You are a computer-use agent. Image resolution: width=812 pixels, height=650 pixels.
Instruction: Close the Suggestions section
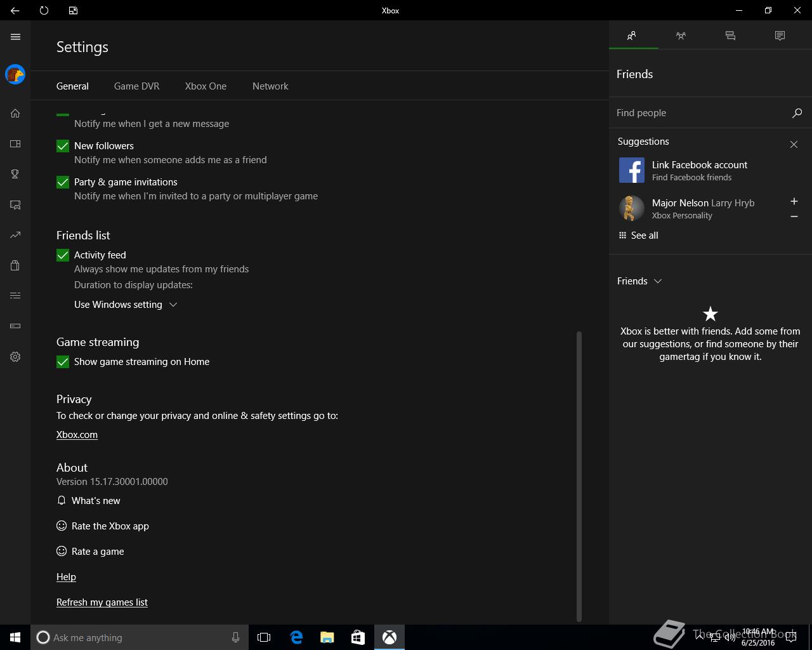click(794, 144)
